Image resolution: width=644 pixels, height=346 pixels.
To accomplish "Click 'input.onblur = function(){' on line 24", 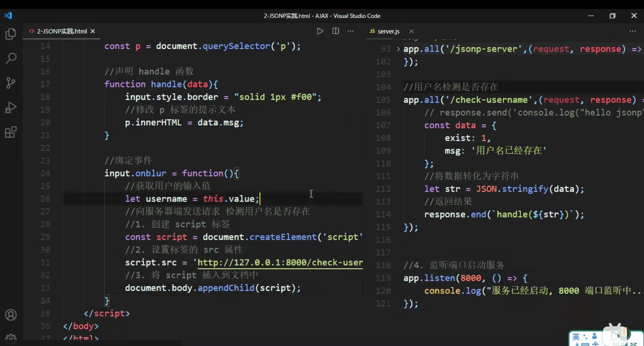I will click(171, 173).
